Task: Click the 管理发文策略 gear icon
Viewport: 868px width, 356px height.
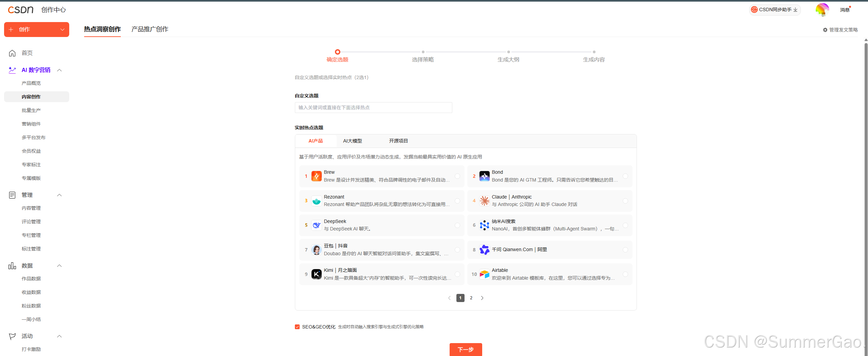Action: click(825, 30)
